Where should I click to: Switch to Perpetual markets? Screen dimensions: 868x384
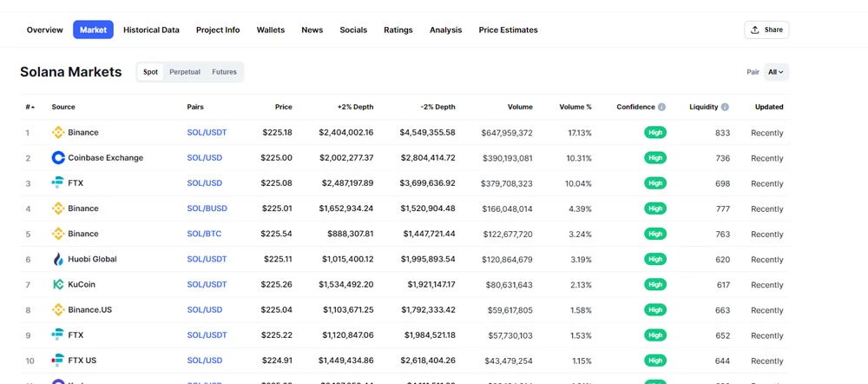[x=185, y=72]
